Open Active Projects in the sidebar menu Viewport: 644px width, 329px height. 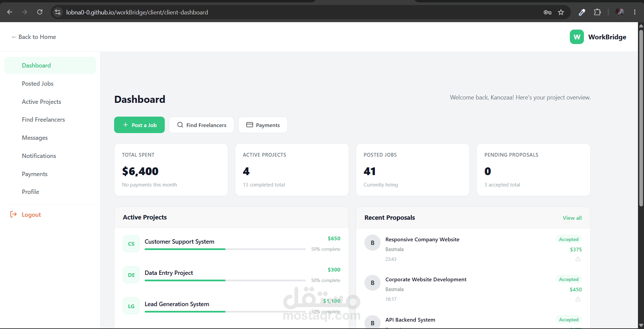pyautogui.click(x=50, y=102)
